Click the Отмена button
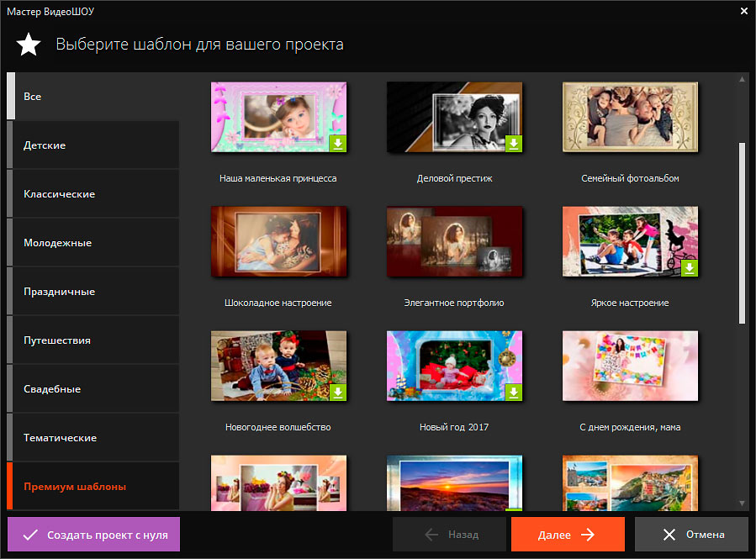Screen dimensions: 756x559 pos(692,535)
